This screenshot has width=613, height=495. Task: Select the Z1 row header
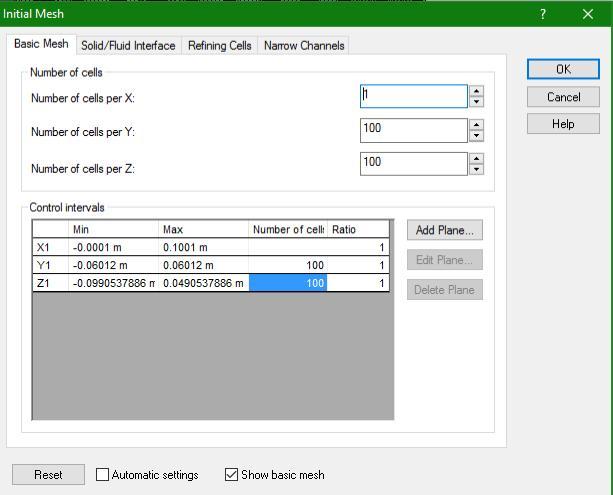50,283
